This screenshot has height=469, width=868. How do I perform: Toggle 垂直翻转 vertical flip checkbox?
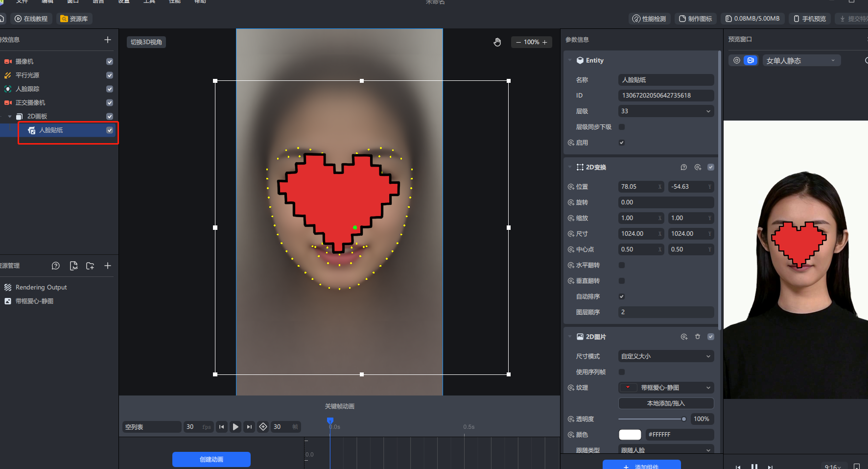click(622, 281)
